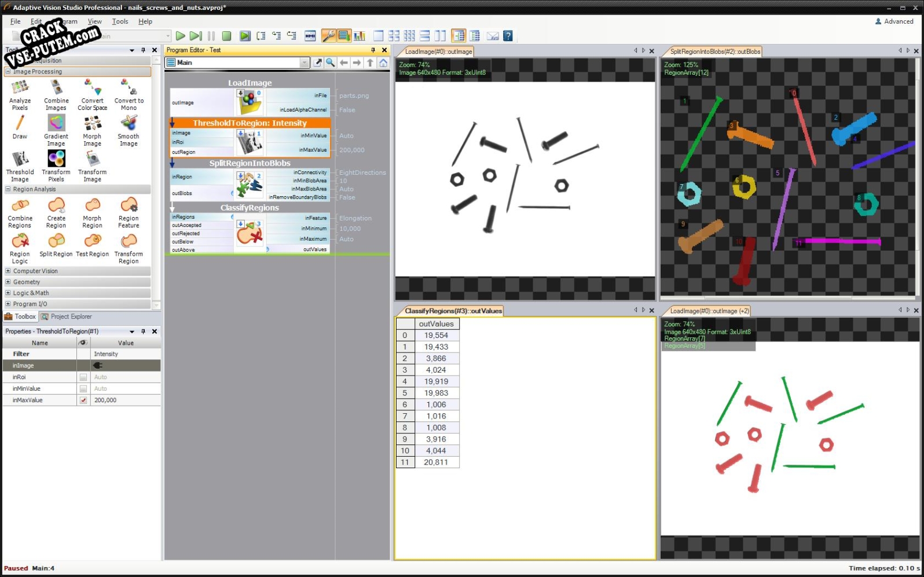Switch to the Project Explorer tab
Image resolution: width=924 pixels, height=577 pixels.
pyautogui.click(x=66, y=317)
